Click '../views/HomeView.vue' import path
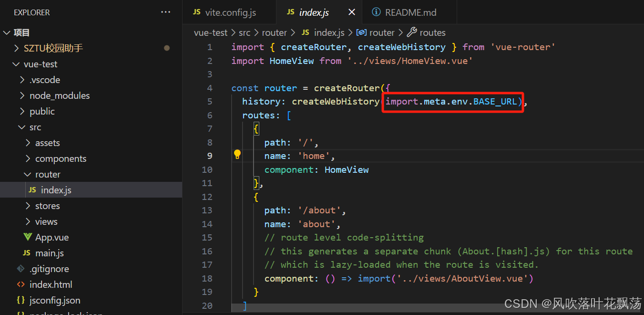This screenshot has width=644, height=315. click(x=410, y=61)
